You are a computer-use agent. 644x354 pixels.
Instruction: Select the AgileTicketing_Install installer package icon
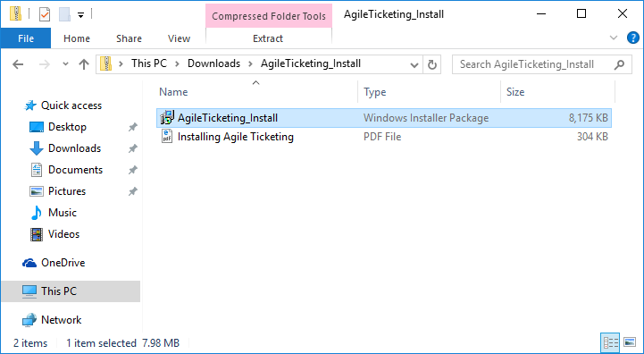coord(167,118)
